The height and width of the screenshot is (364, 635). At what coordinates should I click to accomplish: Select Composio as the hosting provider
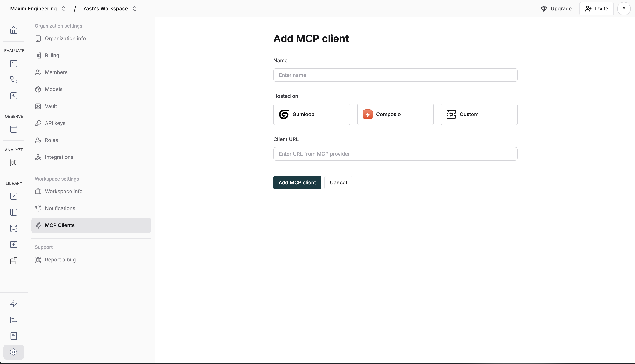point(395,114)
